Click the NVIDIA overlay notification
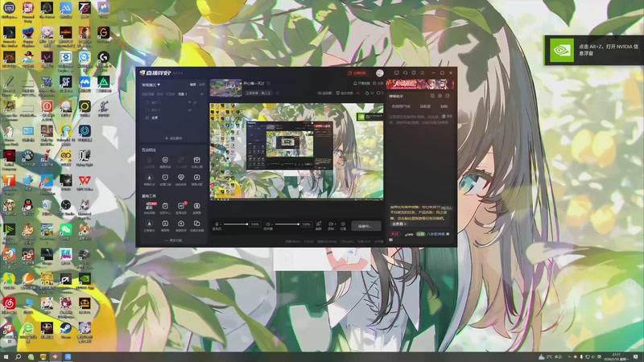This screenshot has width=644, height=362. tap(594, 50)
